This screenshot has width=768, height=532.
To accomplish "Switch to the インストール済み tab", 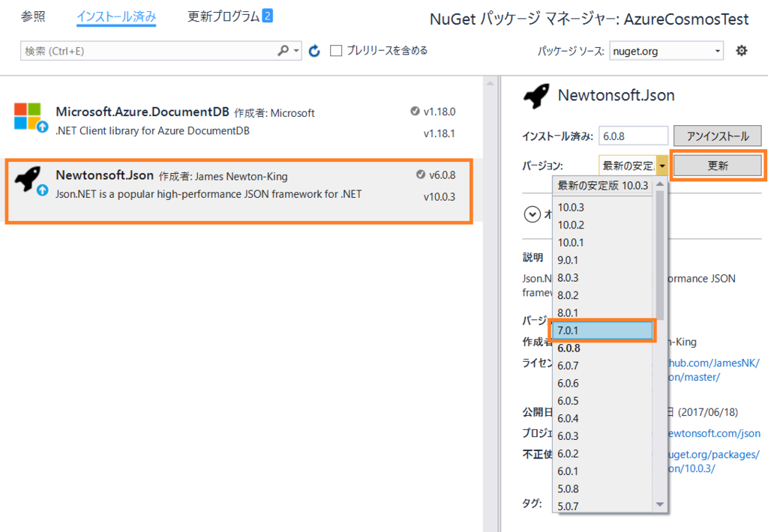I will [116, 16].
